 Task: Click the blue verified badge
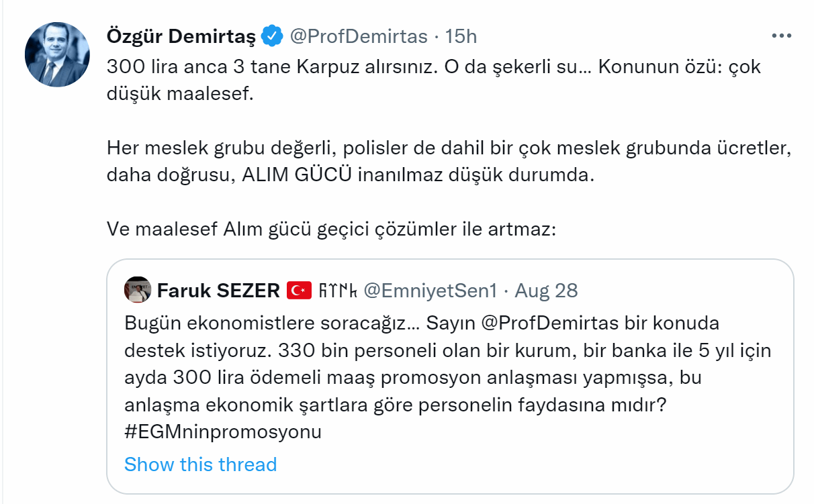pyautogui.click(x=271, y=36)
